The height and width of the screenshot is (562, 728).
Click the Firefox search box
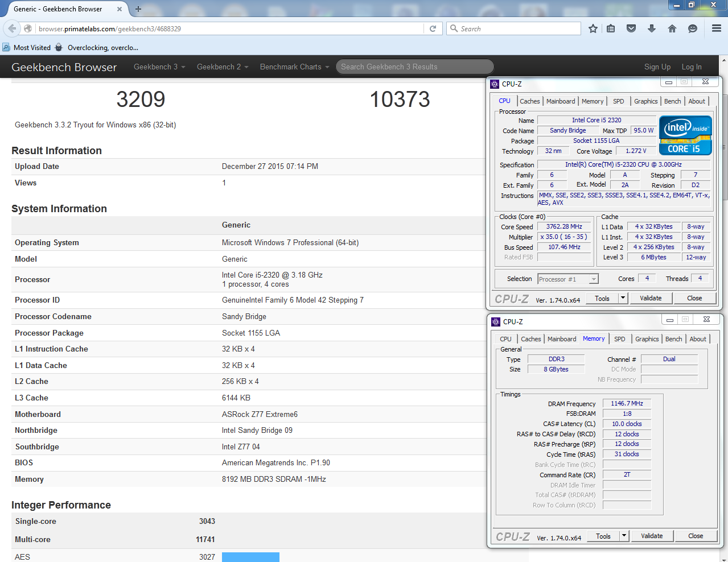tap(513, 28)
